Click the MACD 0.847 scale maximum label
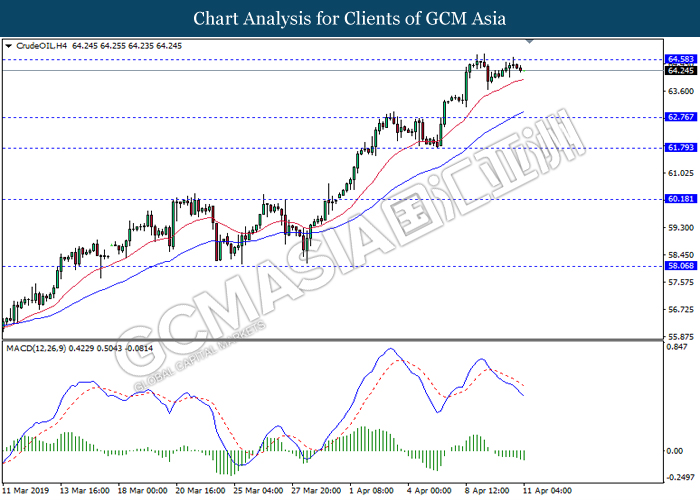 tap(677, 347)
